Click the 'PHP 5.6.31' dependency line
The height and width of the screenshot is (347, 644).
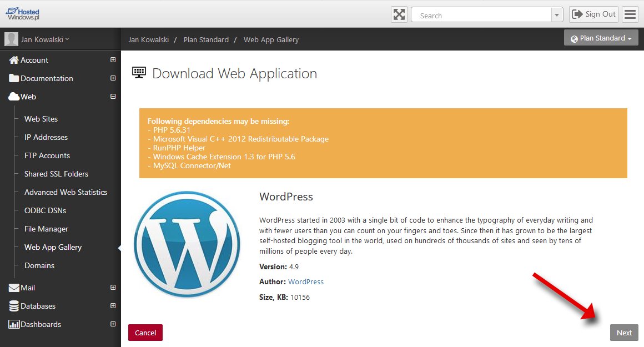point(169,130)
